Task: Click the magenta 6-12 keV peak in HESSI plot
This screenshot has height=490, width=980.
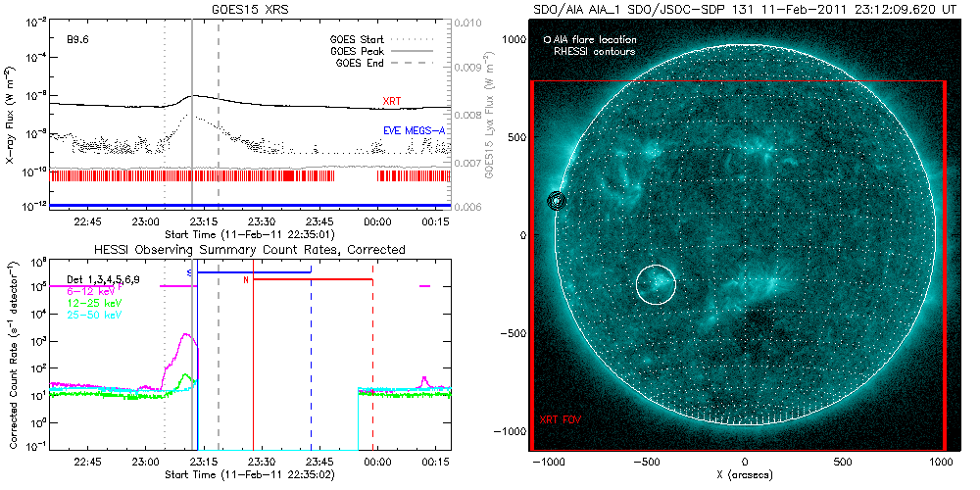Action: 187,336
